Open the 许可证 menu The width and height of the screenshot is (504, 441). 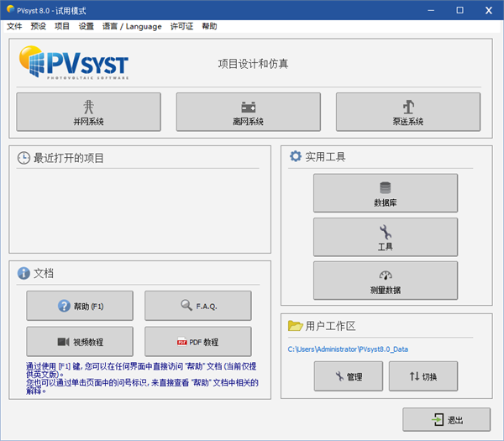click(181, 26)
